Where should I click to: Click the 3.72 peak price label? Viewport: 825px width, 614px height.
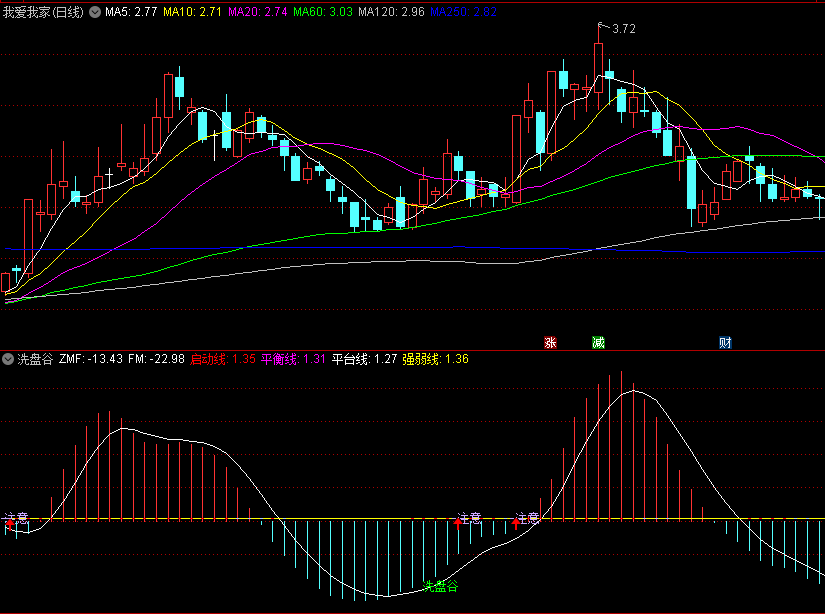pyautogui.click(x=624, y=29)
